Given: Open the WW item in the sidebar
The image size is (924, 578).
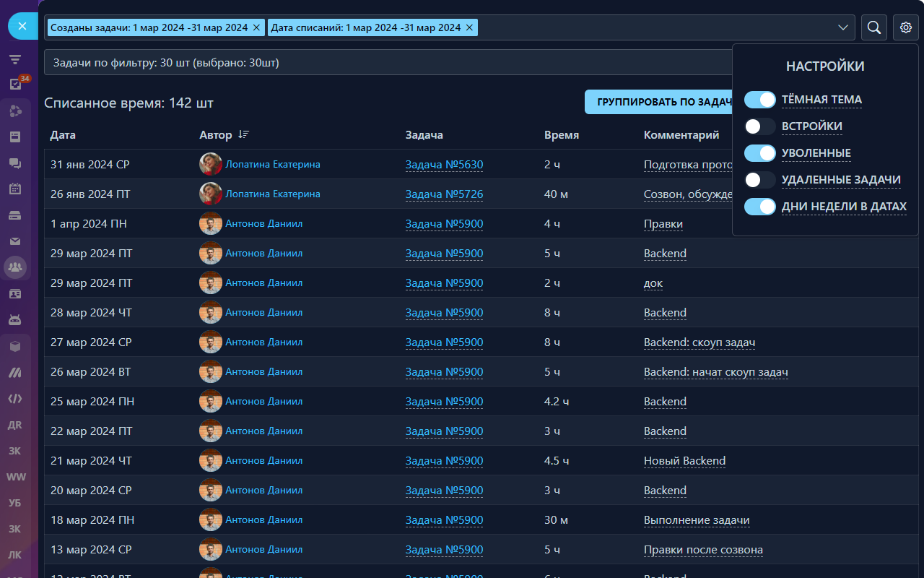Looking at the screenshot, I should [x=15, y=477].
